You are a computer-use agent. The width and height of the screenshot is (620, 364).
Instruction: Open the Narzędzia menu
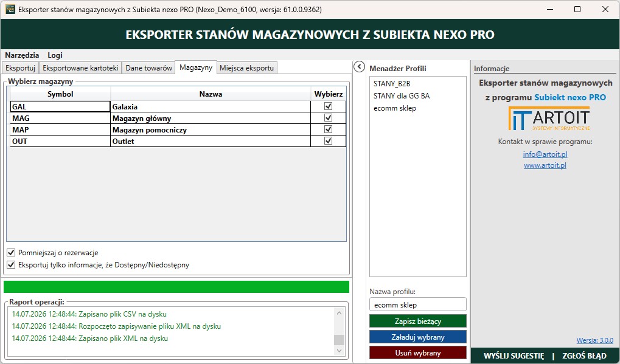pos(22,55)
